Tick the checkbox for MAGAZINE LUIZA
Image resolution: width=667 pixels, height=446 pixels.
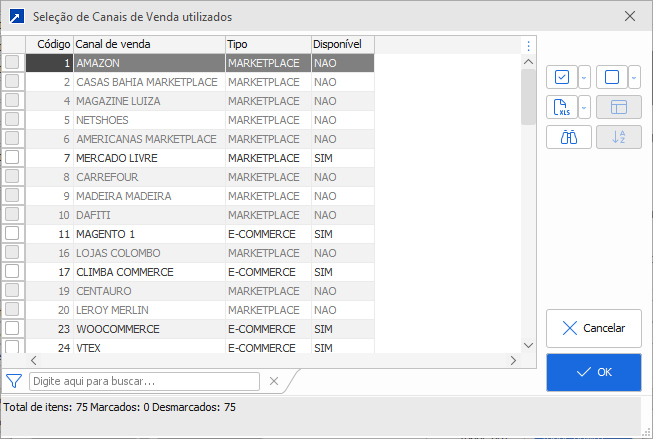click(x=12, y=100)
